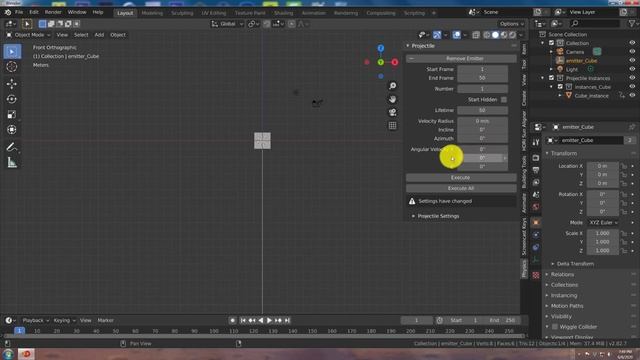Screen dimensions: 640x360
Task: Click the current frame number field
Action: [x=416, y=320]
